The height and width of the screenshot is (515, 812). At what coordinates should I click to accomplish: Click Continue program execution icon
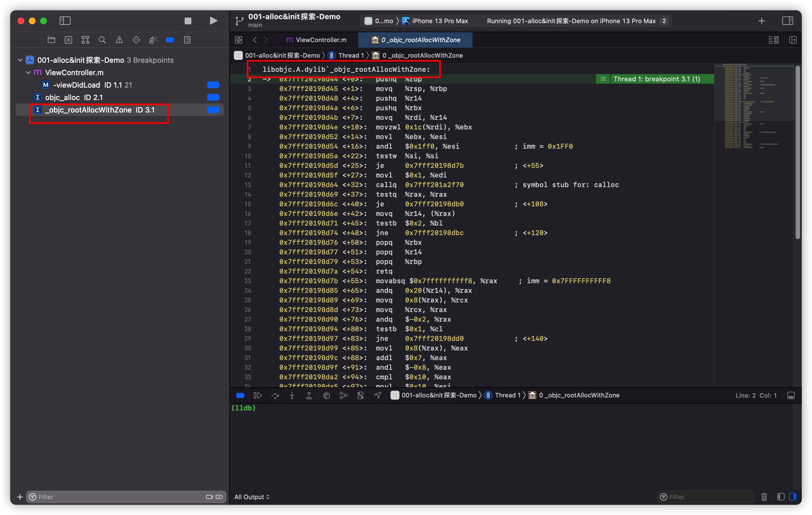(x=258, y=395)
